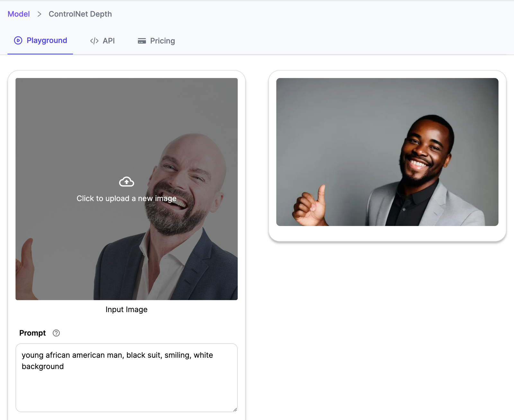Navigate to Model via breadcrumb link
The height and width of the screenshot is (420, 514).
point(19,14)
